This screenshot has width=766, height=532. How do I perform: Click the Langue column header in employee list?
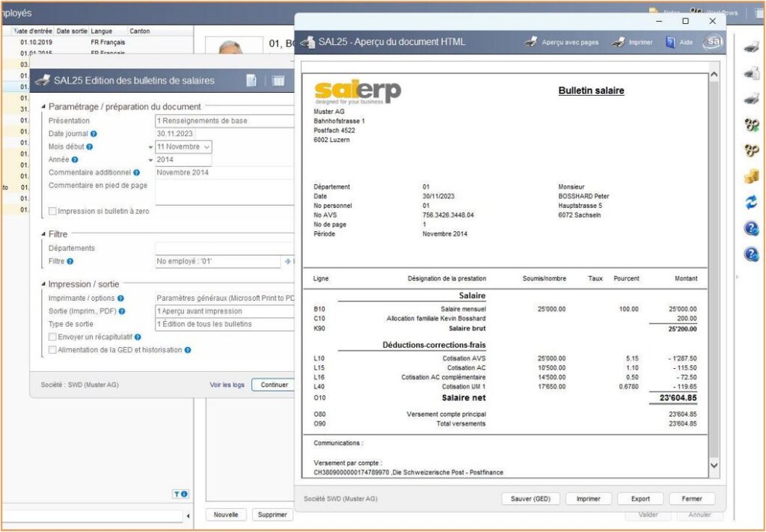(108, 31)
